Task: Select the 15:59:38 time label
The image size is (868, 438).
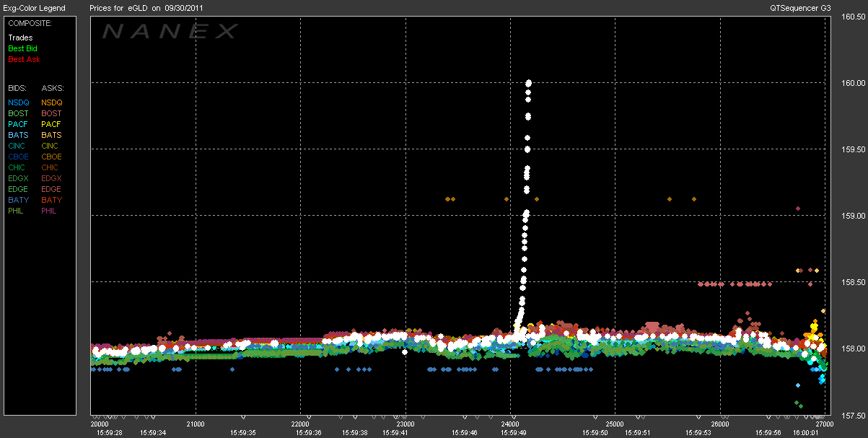Action: coord(354,433)
